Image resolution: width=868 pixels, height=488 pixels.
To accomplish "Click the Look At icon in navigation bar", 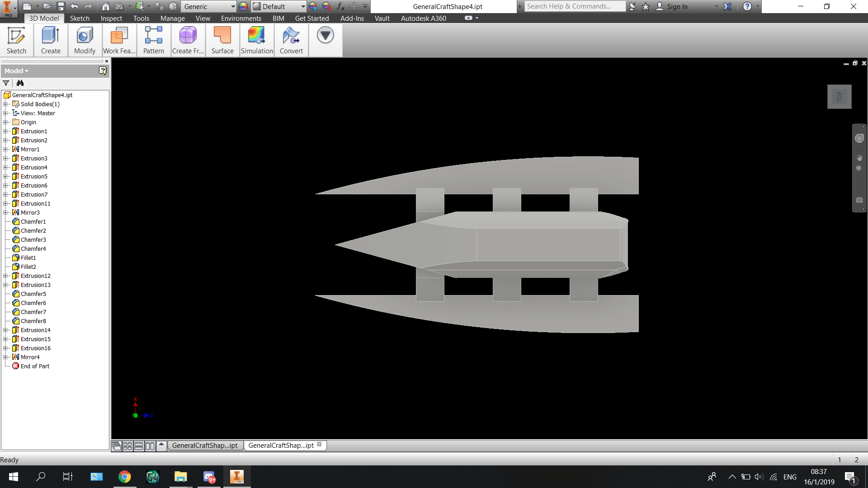I will (859, 200).
